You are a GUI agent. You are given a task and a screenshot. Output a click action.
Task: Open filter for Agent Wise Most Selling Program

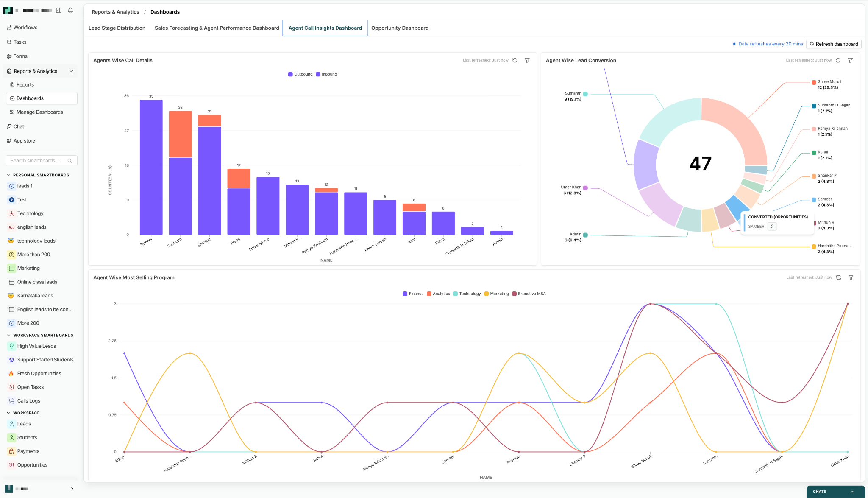pyautogui.click(x=851, y=277)
